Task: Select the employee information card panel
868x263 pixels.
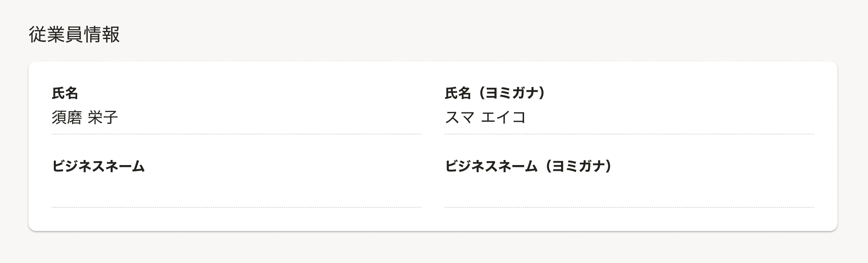Action: 434,144
